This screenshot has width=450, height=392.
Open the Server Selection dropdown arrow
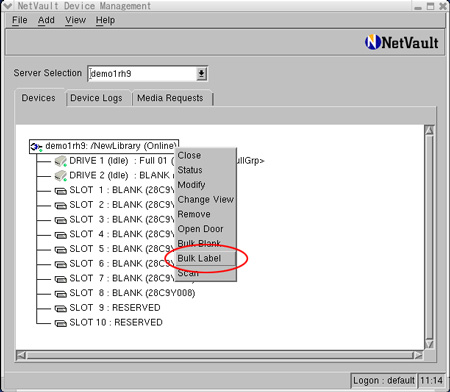tap(201, 74)
